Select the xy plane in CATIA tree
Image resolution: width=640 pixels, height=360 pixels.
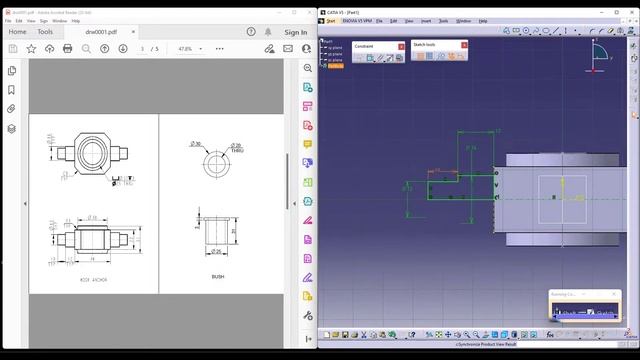pos(335,48)
